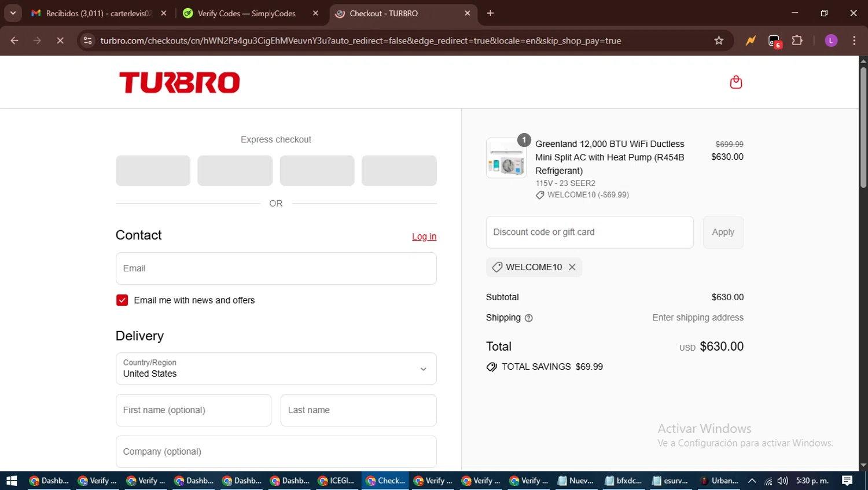This screenshot has width=868, height=490.
Task: Click the volume speaker tray icon
Action: coord(782,481)
